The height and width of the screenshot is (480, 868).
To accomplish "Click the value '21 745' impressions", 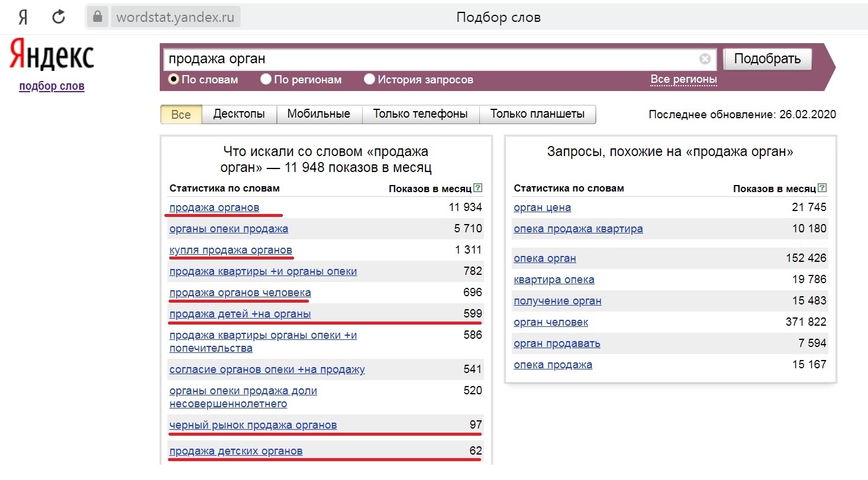I will tap(809, 207).
